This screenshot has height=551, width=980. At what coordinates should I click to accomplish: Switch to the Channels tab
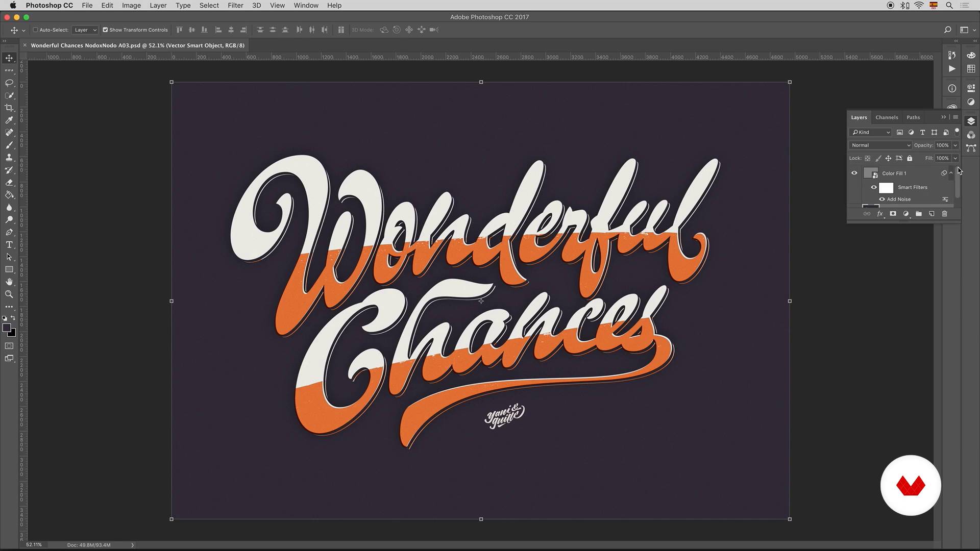coord(887,117)
